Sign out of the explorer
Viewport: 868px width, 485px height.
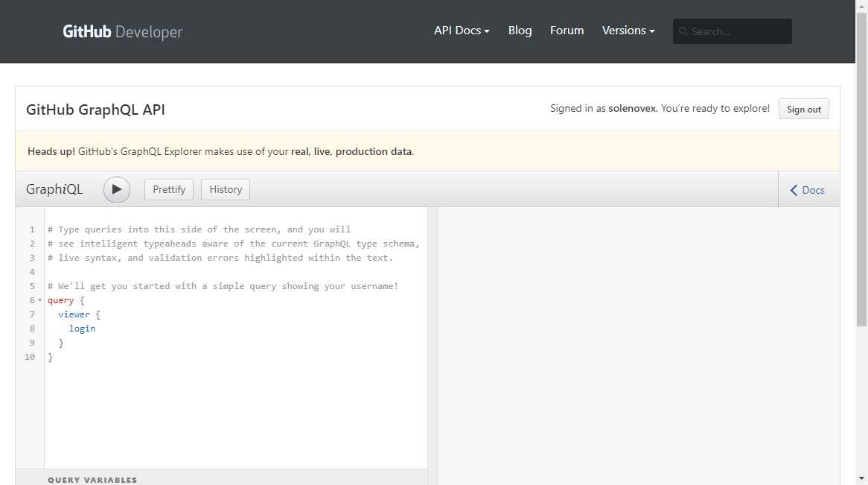pyautogui.click(x=803, y=110)
